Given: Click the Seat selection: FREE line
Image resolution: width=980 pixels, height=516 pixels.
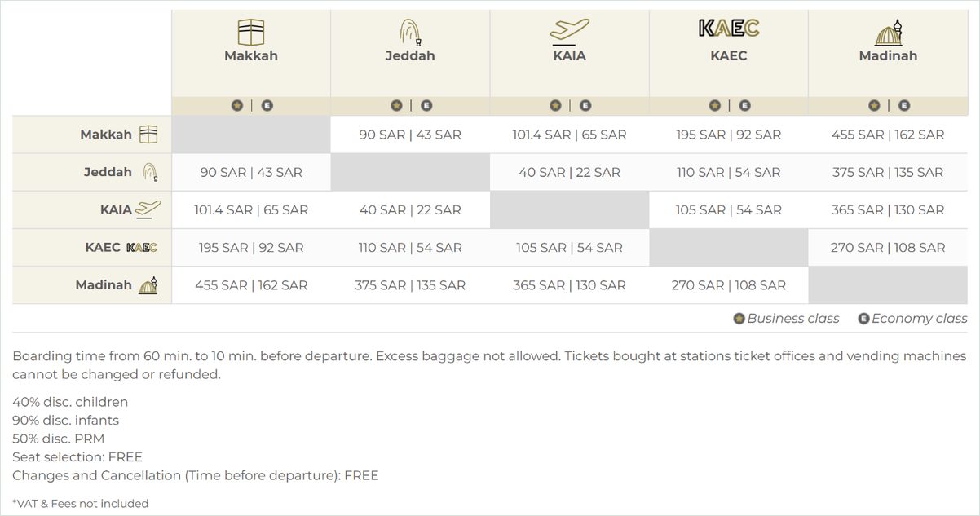Looking at the screenshot, I should (x=77, y=457).
